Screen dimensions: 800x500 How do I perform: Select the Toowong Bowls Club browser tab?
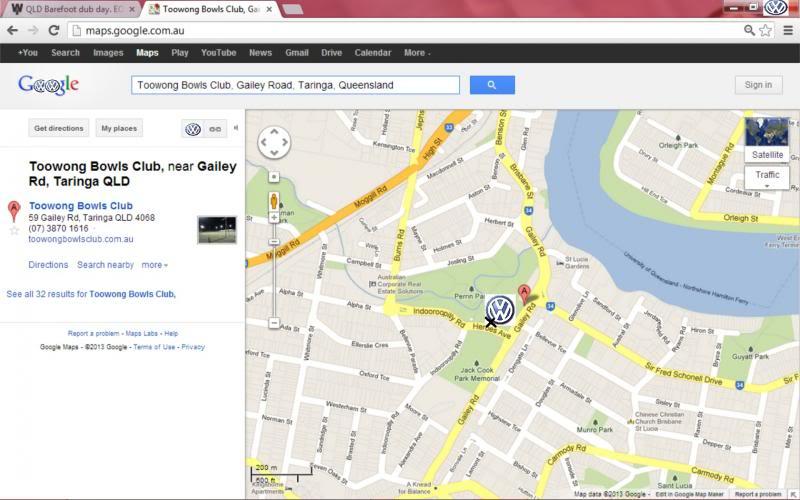(210, 9)
